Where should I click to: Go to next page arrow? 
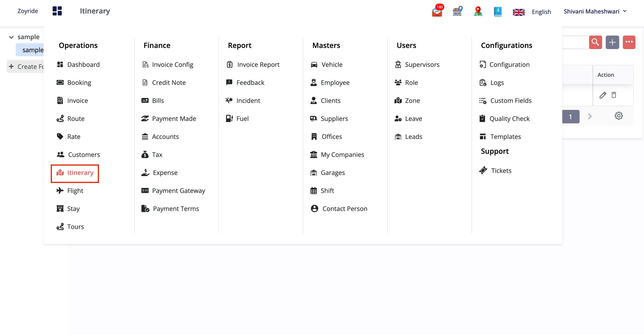tap(590, 116)
